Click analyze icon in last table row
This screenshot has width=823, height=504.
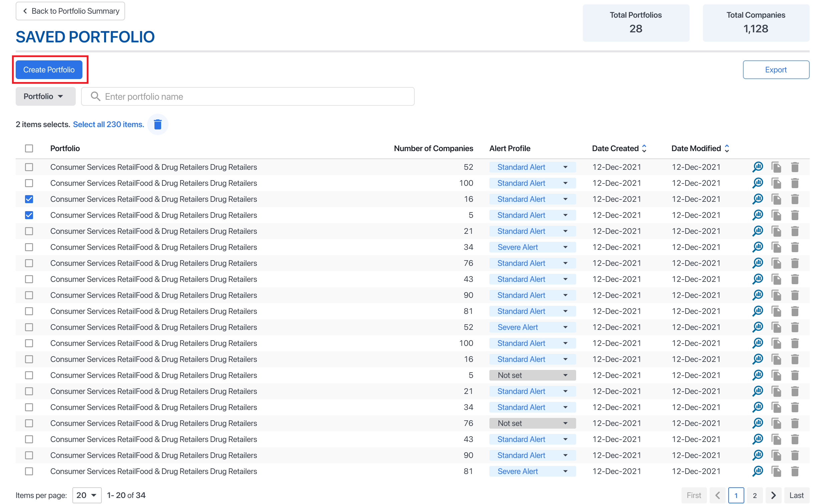pos(758,471)
